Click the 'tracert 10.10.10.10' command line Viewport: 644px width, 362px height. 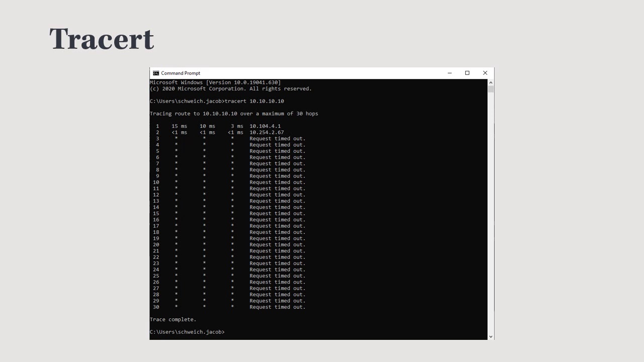pyautogui.click(x=217, y=101)
